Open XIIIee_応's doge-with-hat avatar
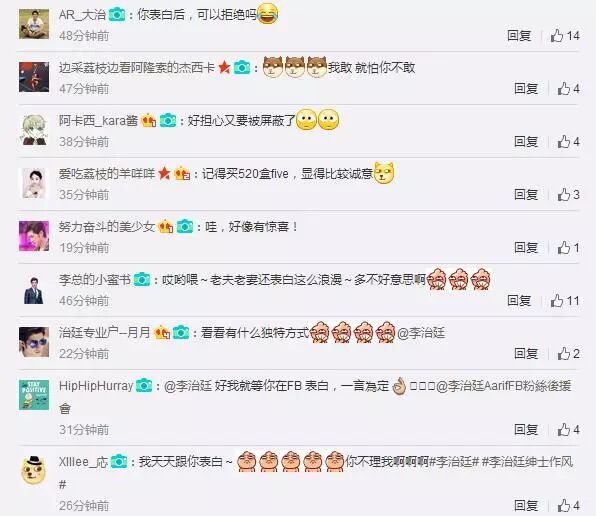The image size is (596, 516). [x=34, y=471]
